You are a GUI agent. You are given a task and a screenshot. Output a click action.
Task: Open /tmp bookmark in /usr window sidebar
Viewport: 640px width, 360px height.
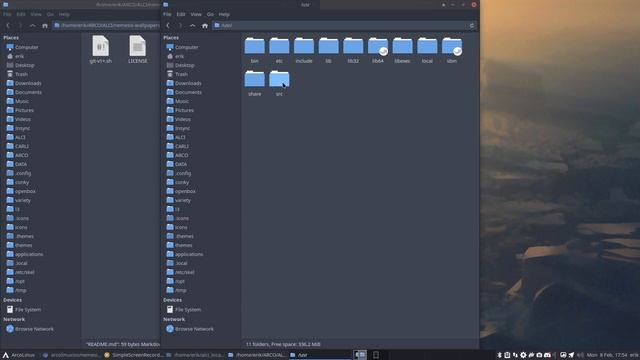[x=176, y=290]
